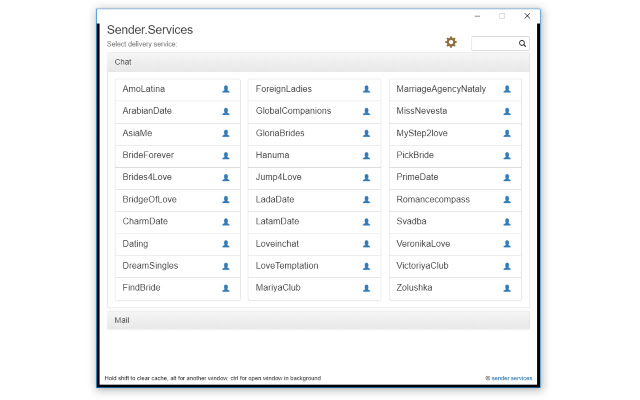Click the user icon beside MarriageAgencyNataly
The height and width of the screenshot is (400, 640).
pyautogui.click(x=507, y=89)
